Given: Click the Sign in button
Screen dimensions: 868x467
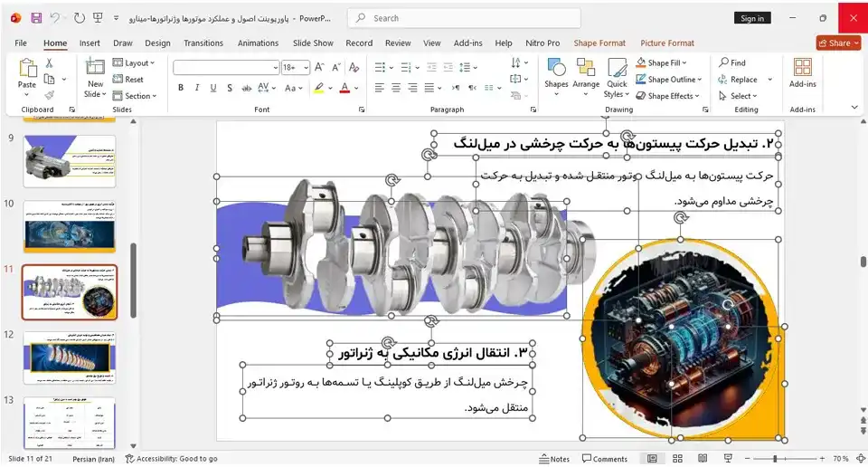Looking at the screenshot, I should (752, 18).
